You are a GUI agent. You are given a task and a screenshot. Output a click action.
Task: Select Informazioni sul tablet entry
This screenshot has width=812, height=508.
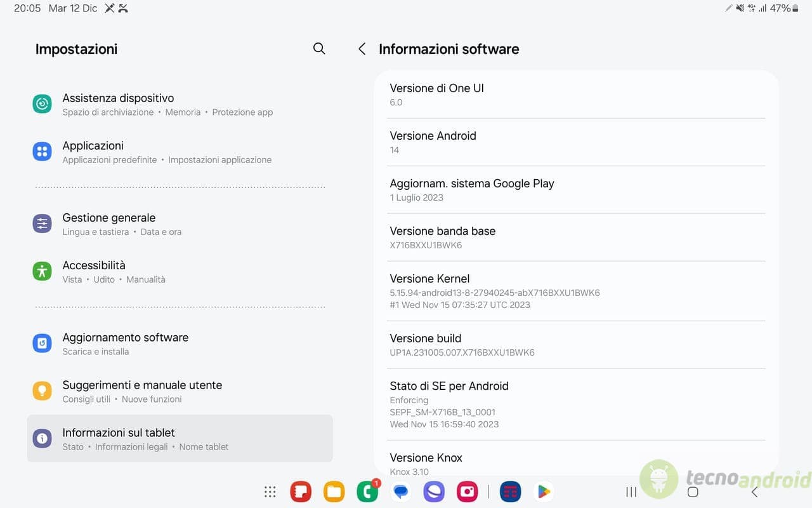180,439
